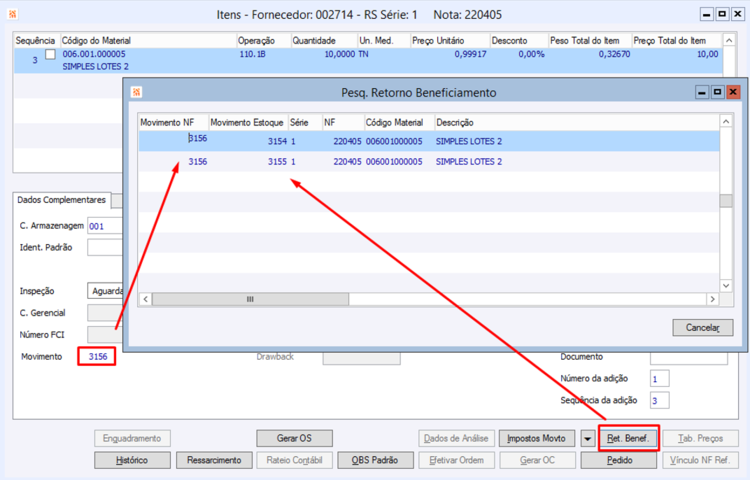750x480 pixels.
Task: Click material code 006.001.000005 in the items grid
Action: [94, 54]
